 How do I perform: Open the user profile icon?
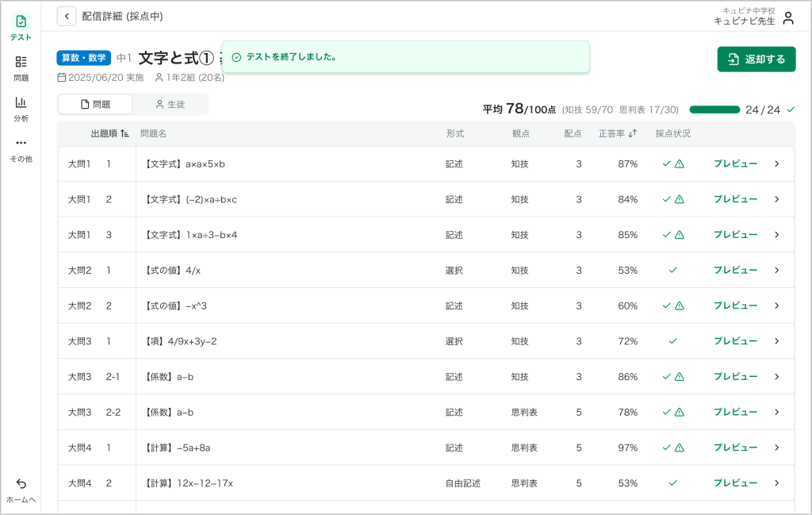788,17
